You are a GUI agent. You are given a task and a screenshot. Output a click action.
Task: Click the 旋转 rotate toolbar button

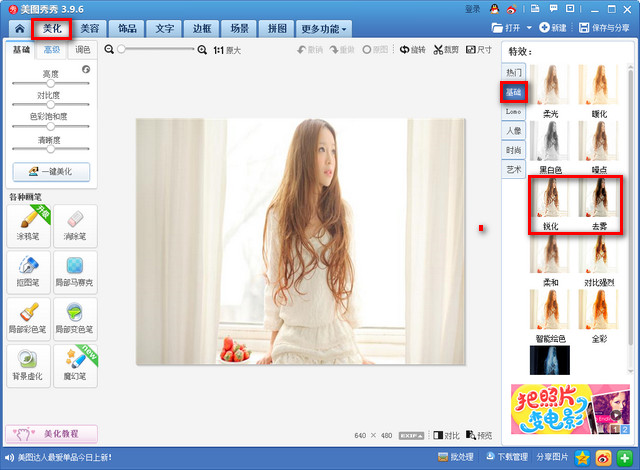pos(412,49)
